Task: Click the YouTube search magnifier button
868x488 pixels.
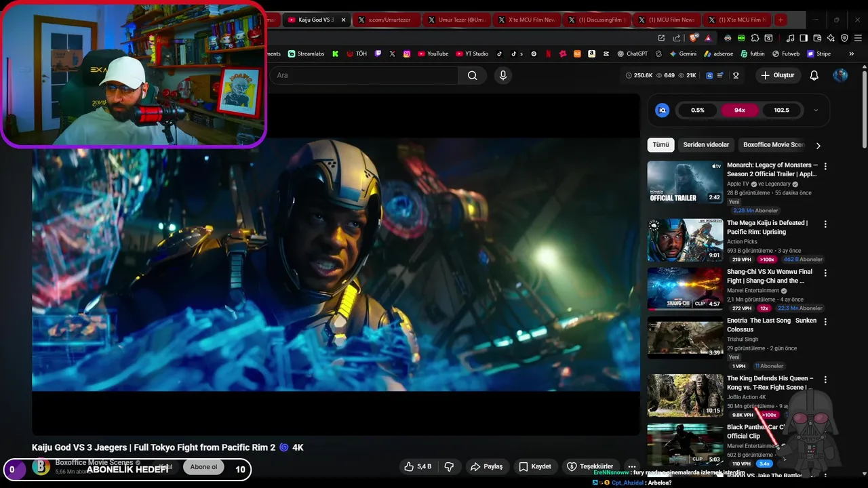Action: click(472, 75)
